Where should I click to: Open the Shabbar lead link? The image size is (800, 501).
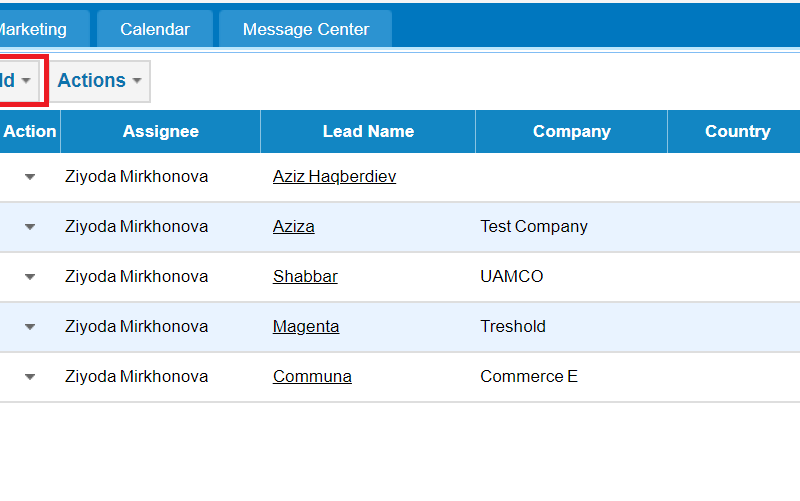coord(305,277)
